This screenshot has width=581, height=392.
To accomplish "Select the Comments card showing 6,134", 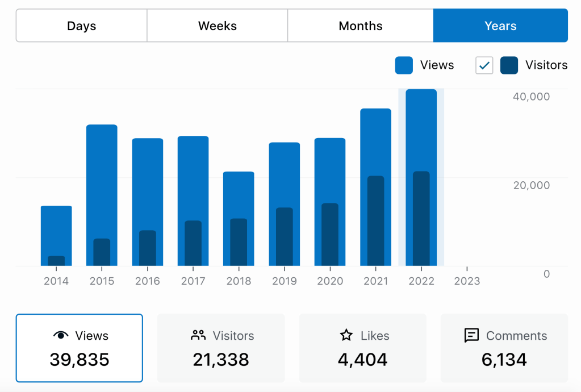I will [x=504, y=348].
